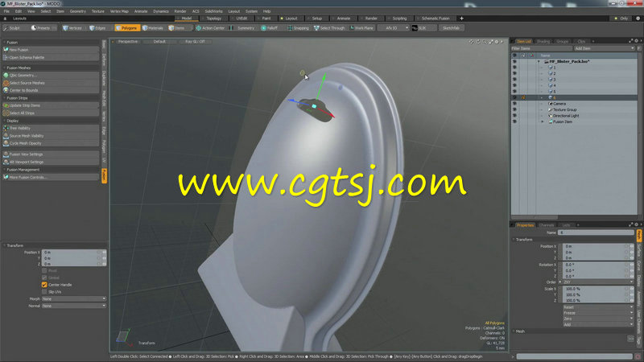Click the viewport rotate control icon
The height and width of the screenshot is (362, 644).
click(478, 42)
